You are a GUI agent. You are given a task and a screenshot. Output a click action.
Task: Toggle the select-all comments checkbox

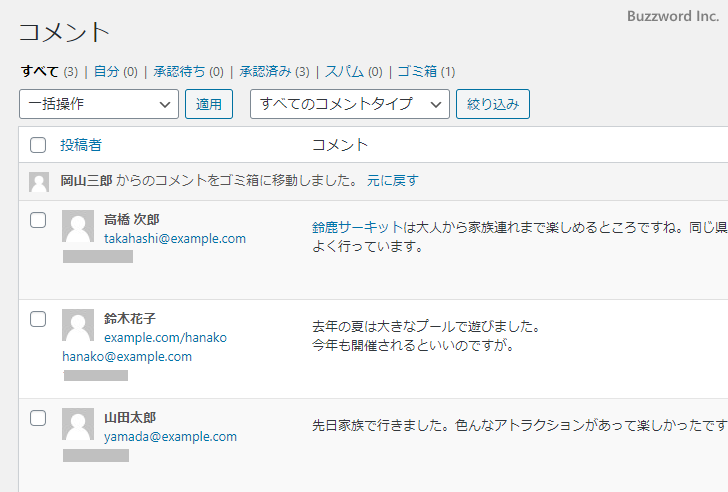[38, 145]
